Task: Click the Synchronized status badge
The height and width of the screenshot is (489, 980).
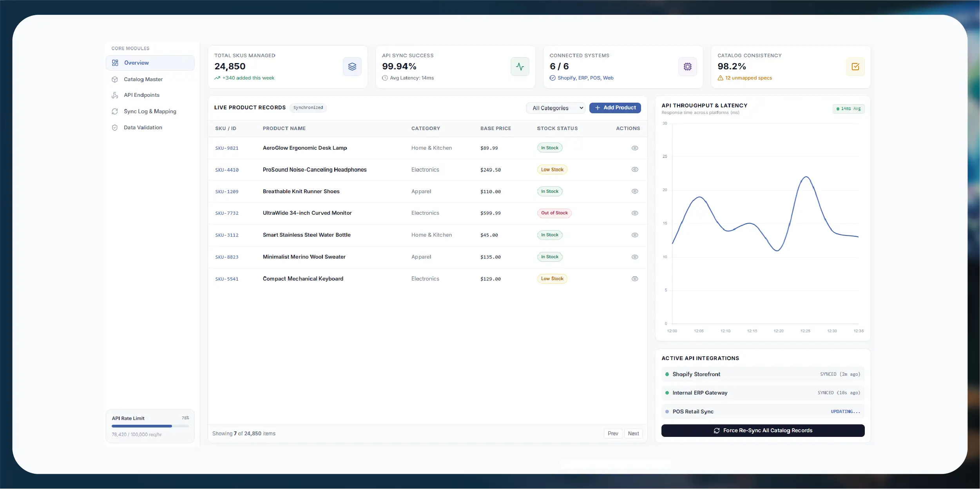Action: (308, 108)
